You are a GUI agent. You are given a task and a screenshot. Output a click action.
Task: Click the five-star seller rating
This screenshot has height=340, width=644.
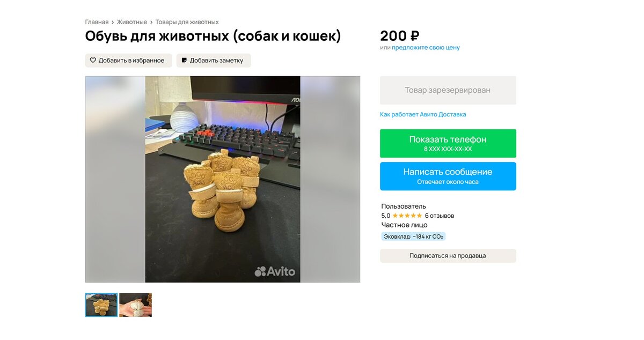pos(407,216)
